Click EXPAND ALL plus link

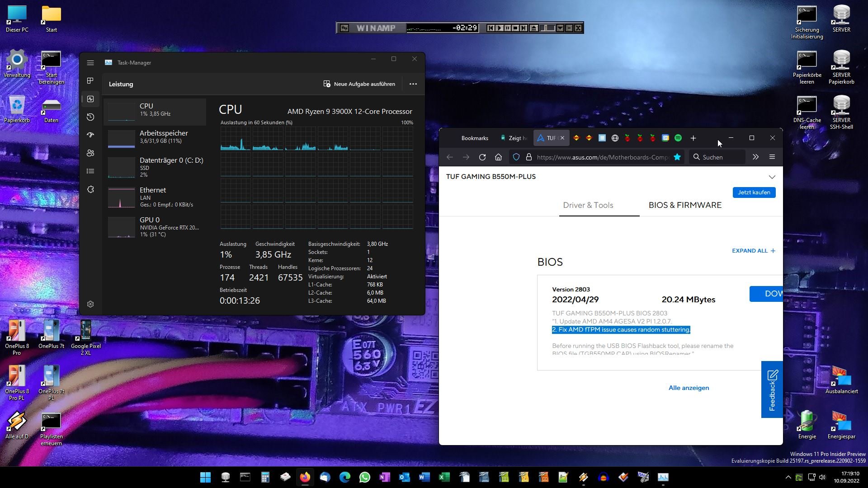(754, 251)
